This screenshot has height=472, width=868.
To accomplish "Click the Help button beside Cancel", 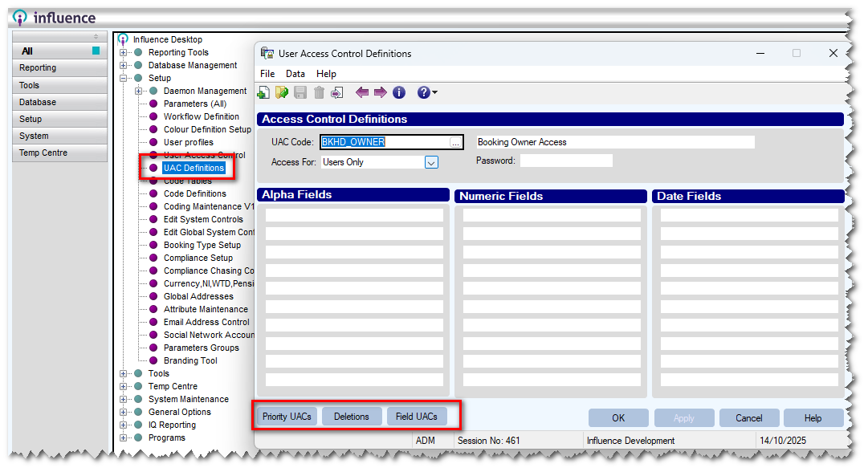I will (813, 418).
